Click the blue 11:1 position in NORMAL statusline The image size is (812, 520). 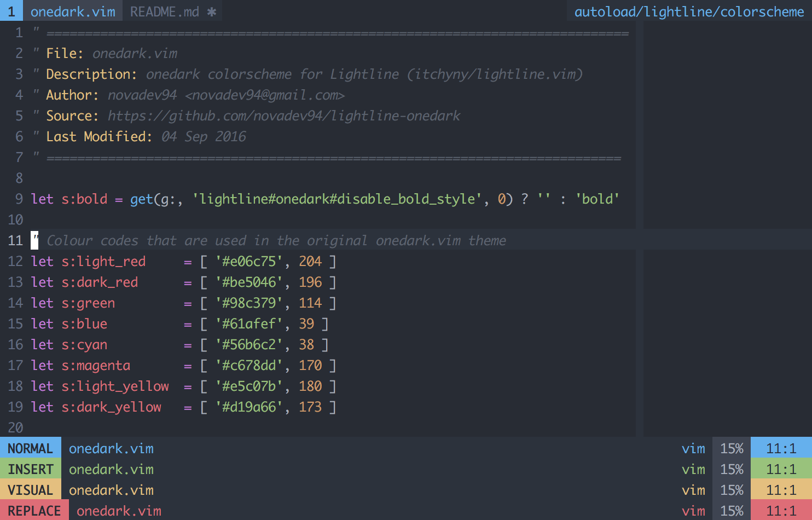point(781,448)
